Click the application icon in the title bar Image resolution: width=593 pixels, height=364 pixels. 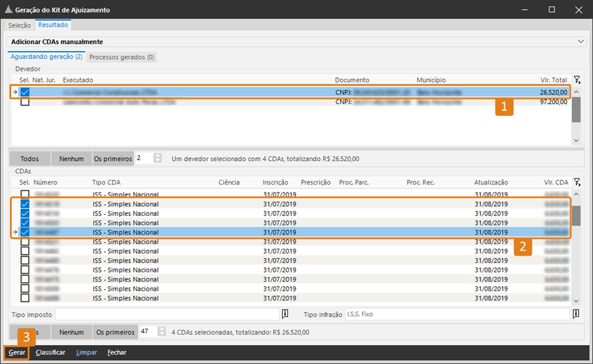coord(7,10)
